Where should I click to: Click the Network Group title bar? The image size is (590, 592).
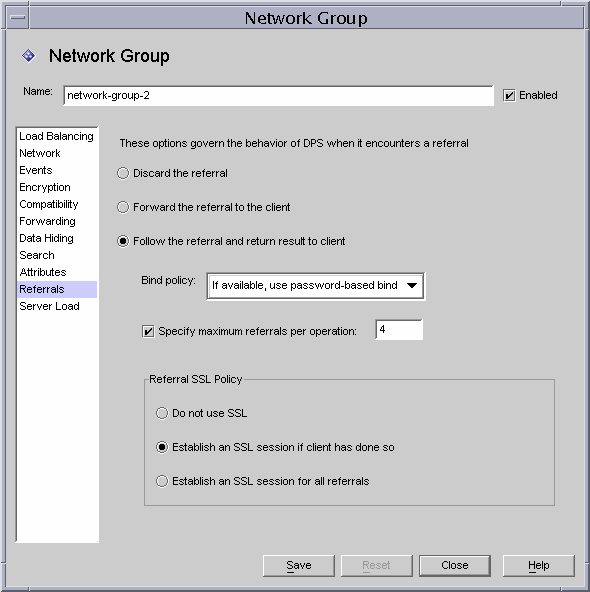(306, 18)
